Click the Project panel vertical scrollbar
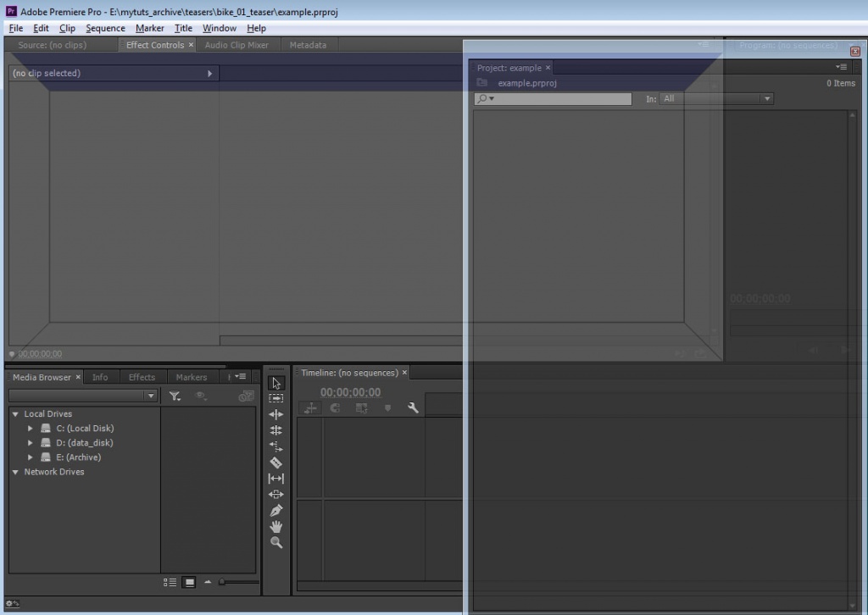 pos(853,361)
